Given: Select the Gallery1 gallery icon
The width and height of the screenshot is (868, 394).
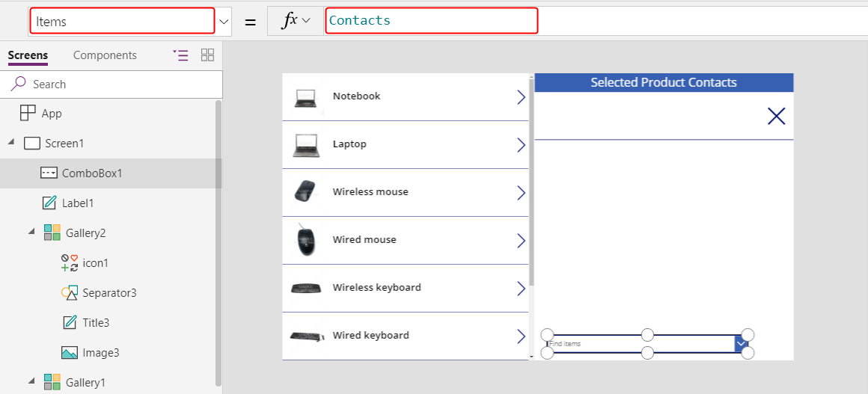Looking at the screenshot, I should point(52,382).
